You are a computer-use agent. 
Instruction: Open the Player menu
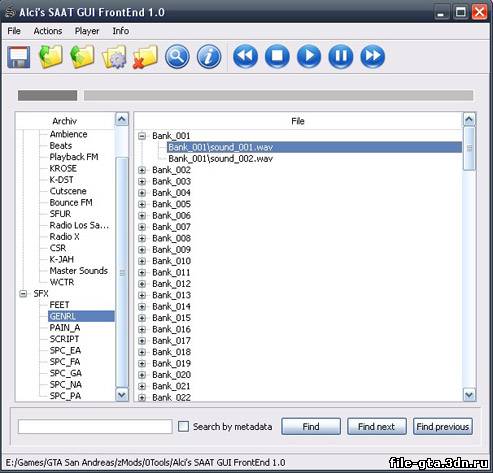(87, 31)
